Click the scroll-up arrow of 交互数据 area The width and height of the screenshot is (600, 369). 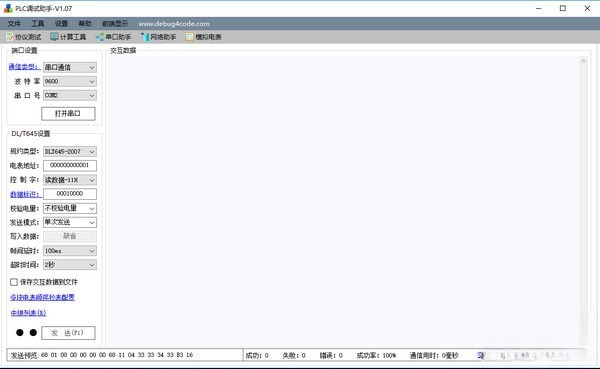tap(584, 61)
